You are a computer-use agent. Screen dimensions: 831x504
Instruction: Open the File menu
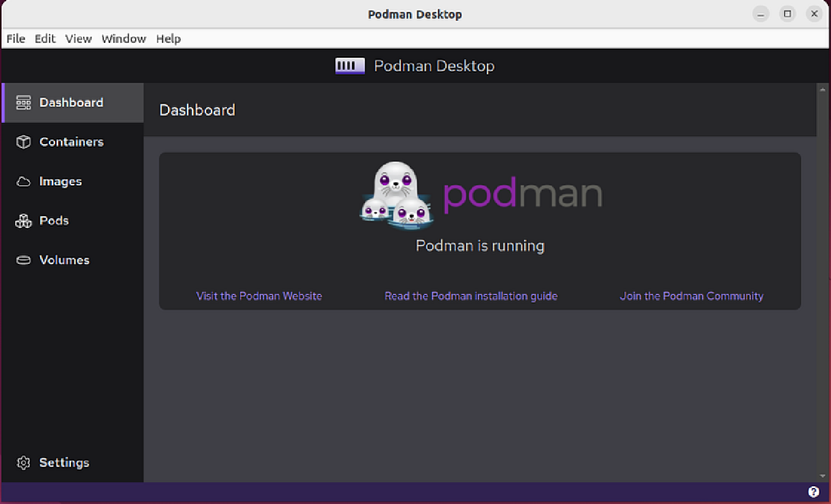[15, 38]
